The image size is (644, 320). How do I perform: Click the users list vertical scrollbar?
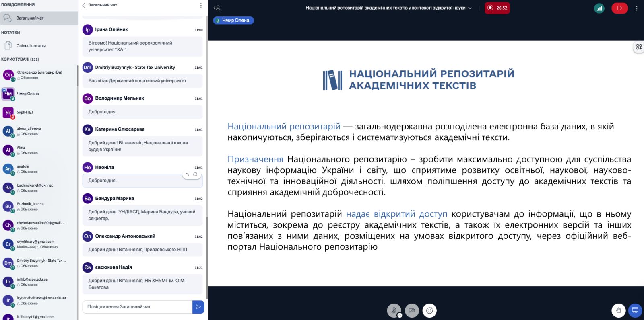[78, 76]
